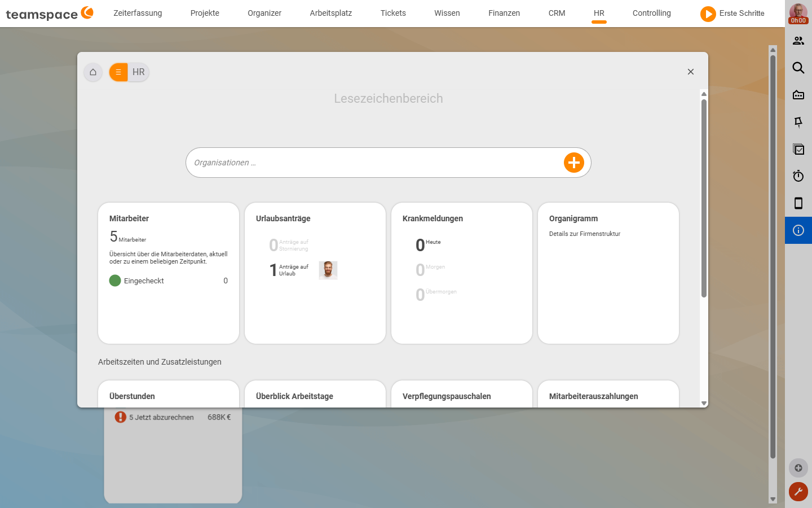Click Krankmeldungen Morgen count

point(430,270)
